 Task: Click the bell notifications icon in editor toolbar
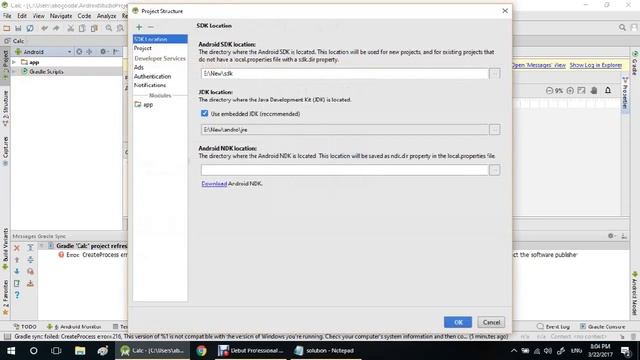point(608,91)
